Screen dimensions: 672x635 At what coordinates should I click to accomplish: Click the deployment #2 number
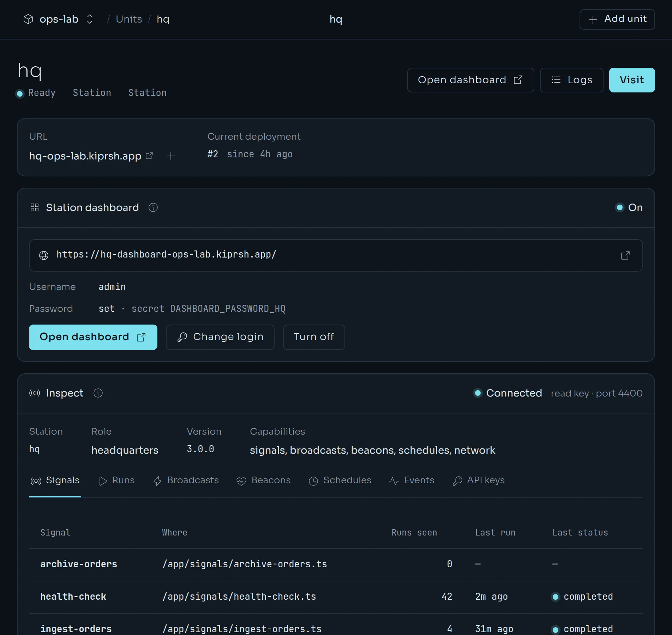[x=213, y=154]
